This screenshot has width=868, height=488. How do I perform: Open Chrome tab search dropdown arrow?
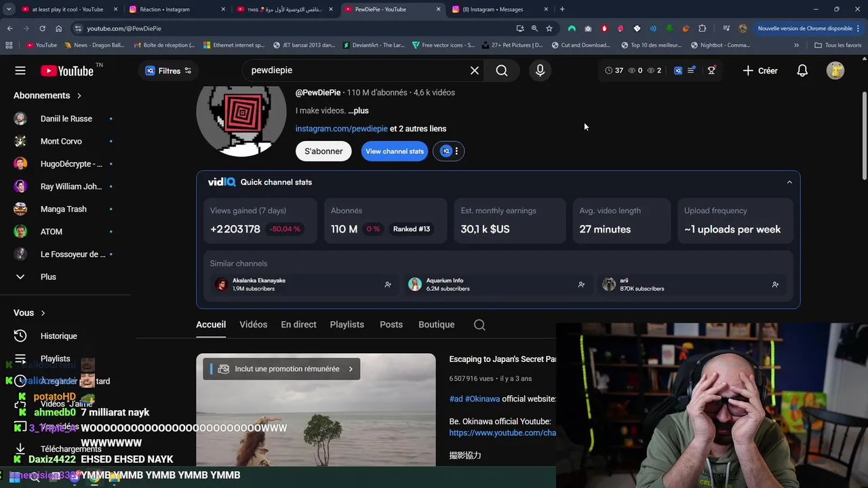[x=9, y=9]
